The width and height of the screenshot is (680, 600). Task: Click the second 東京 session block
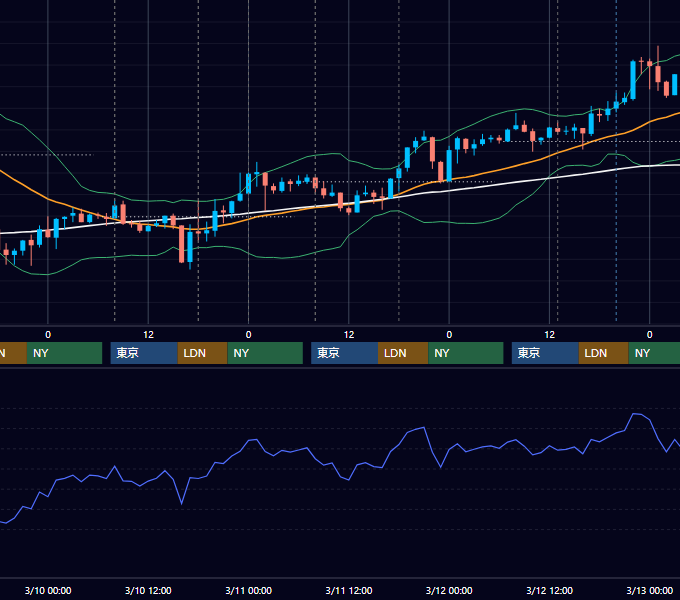[345, 353]
